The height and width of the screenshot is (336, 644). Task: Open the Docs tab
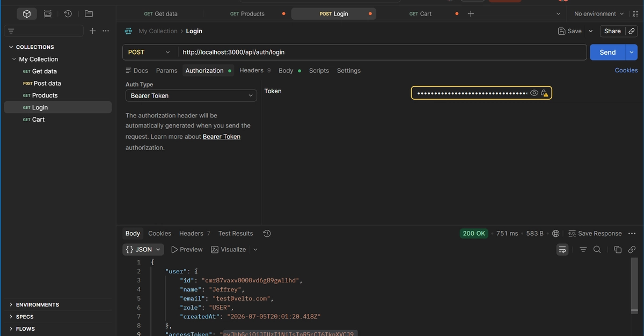(x=137, y=71)
